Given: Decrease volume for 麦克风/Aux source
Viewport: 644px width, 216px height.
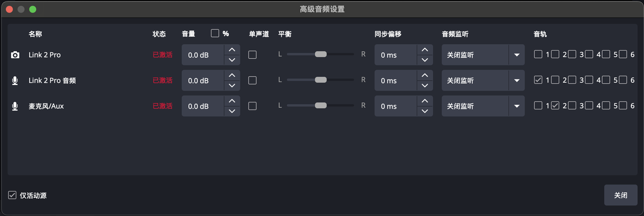Looking at the screenshot, I should (x=232, y=112).
